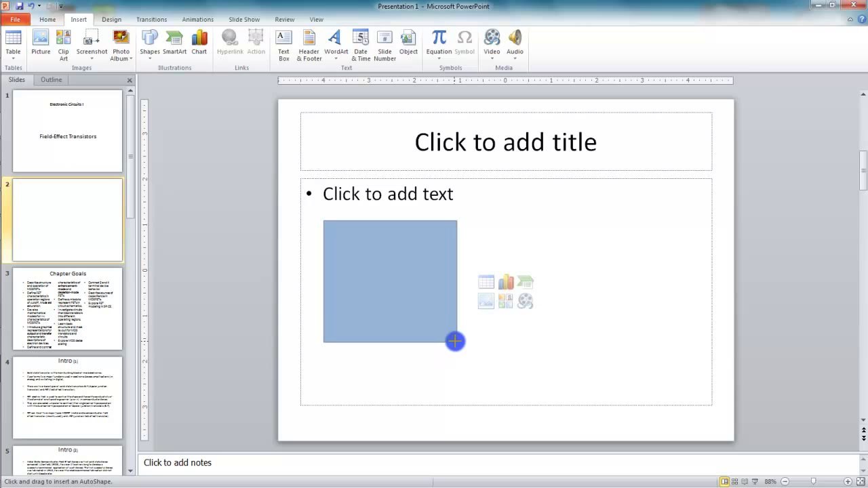Open the Transitions ribbon tab
Image resolution: width=868 pixels, height=488 pixels.
(x=151, y=20)
